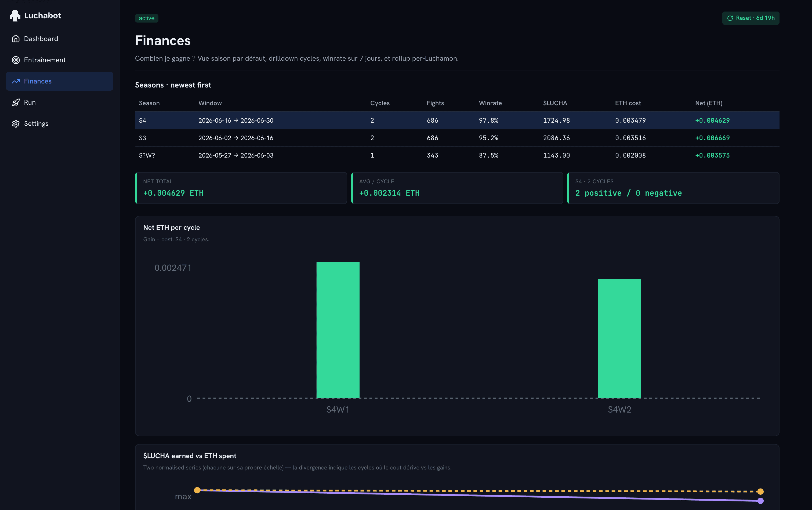Image resolution: width=812 pixels, height=510 pixels.
Task: Click the Finances trending-up icon
Action: point(16,81)
